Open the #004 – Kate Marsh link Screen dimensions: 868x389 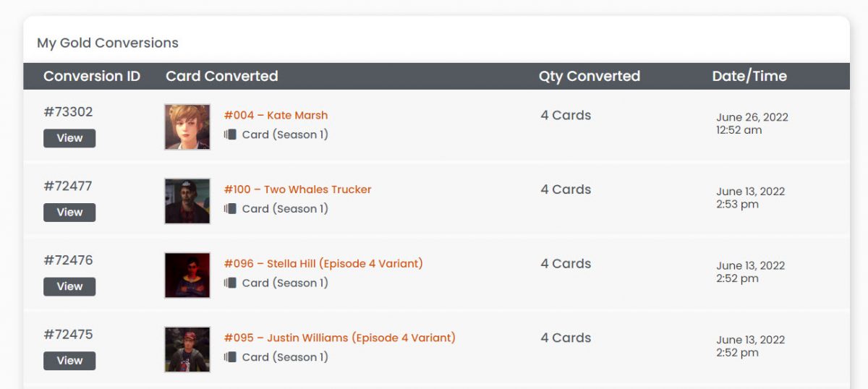pyautogui.click(x=276, y=115)
